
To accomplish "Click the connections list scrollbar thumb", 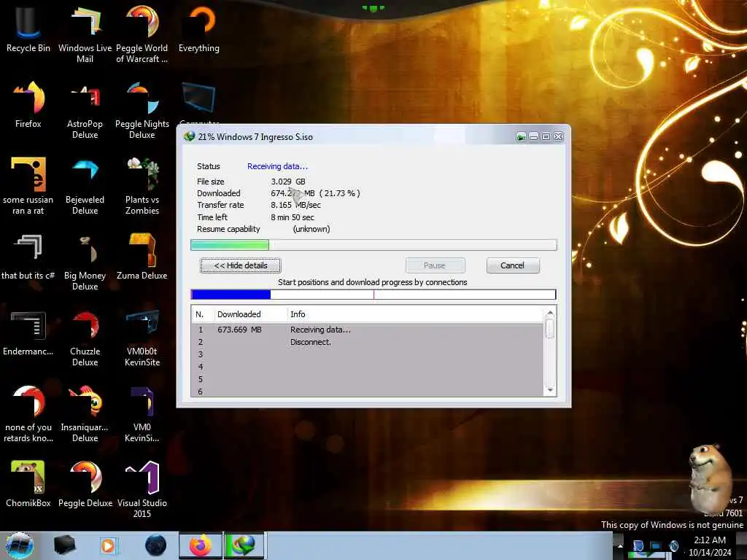I will point(550,329).
